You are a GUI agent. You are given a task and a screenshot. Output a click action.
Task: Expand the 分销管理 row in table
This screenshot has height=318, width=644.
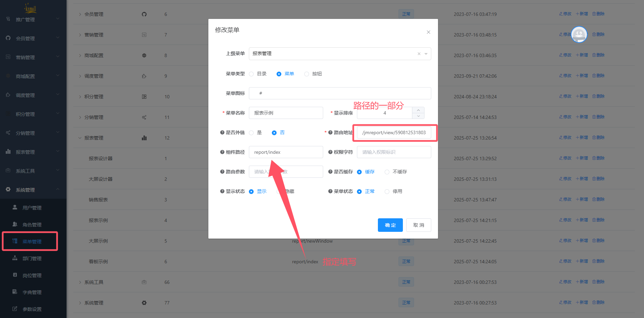(x=80, y=117)
